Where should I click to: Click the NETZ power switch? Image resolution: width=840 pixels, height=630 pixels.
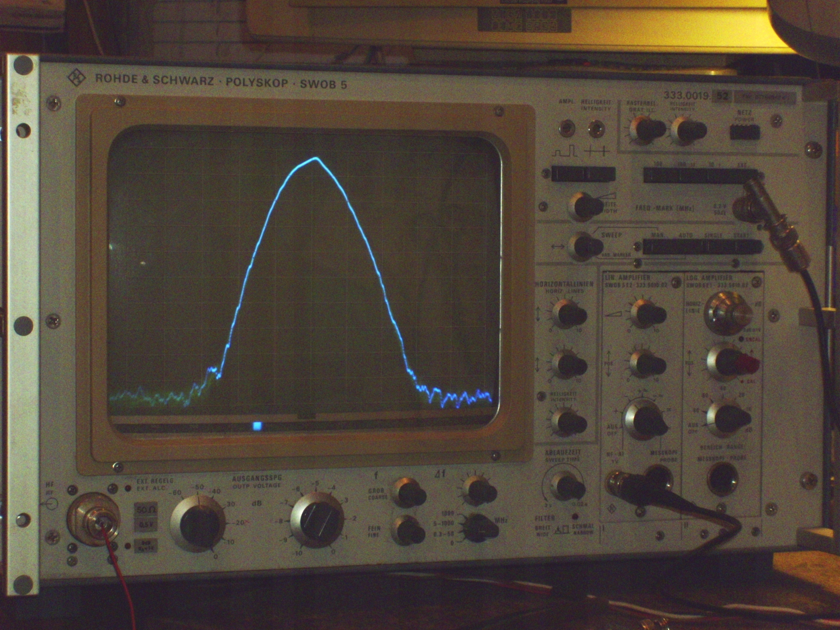click(x=745, y=132)
